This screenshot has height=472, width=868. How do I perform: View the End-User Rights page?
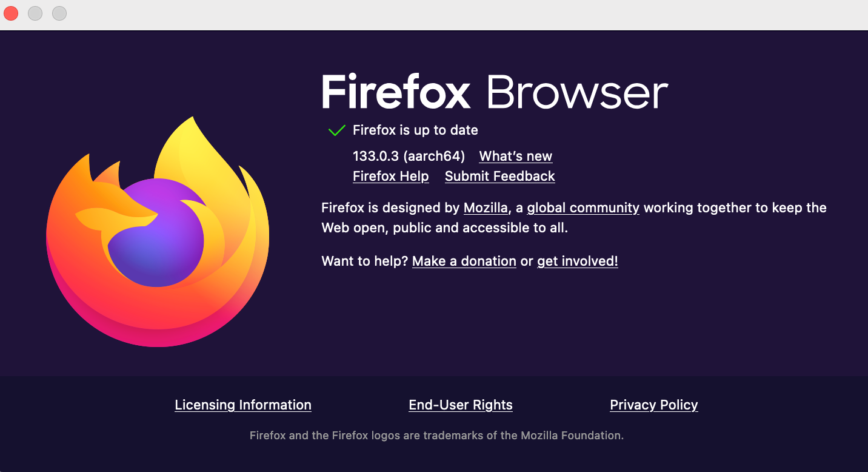pos(461,405)
